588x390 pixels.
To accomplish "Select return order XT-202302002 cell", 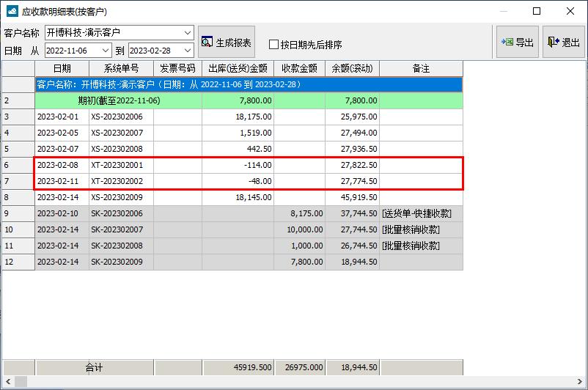I will (121, 181).
